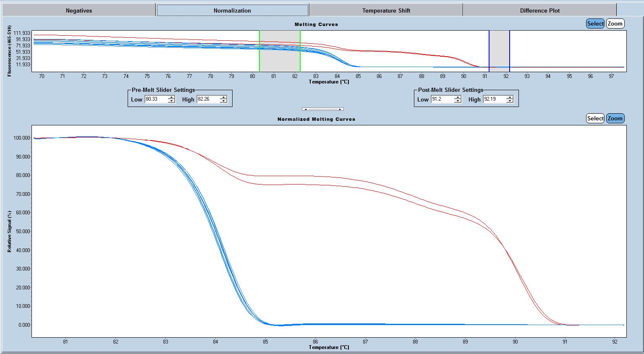Screen dimensions: 644x354
Task: Collapse panel using the horizontal splitter handle
Action: 322,109
